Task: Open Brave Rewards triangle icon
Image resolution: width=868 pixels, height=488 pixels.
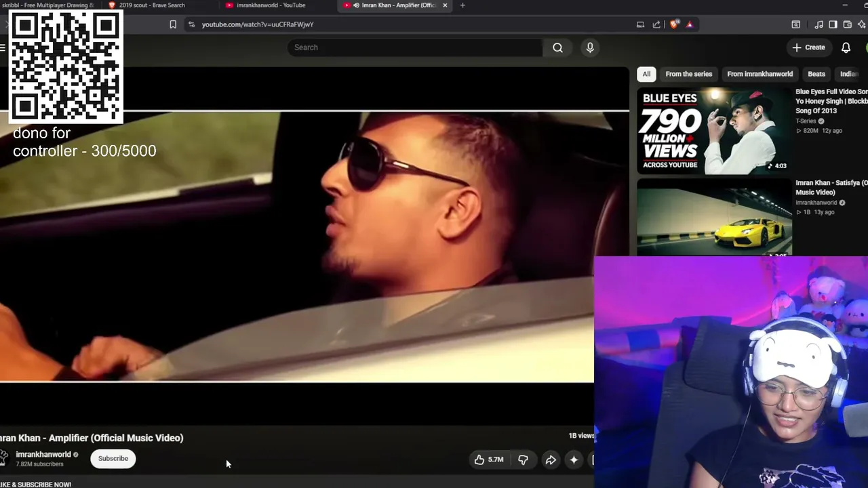Action: click(690, 24)
